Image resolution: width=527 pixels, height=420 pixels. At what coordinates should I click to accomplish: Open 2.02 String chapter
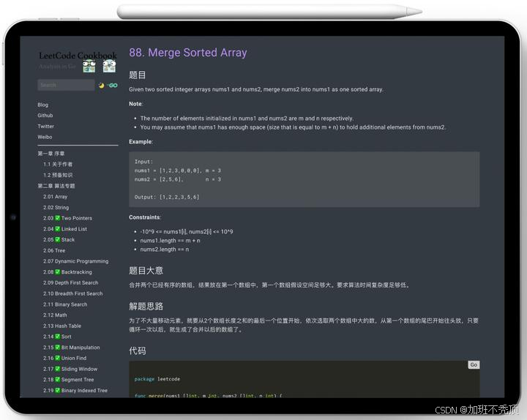pyautogui.click(x=56, y=207)
